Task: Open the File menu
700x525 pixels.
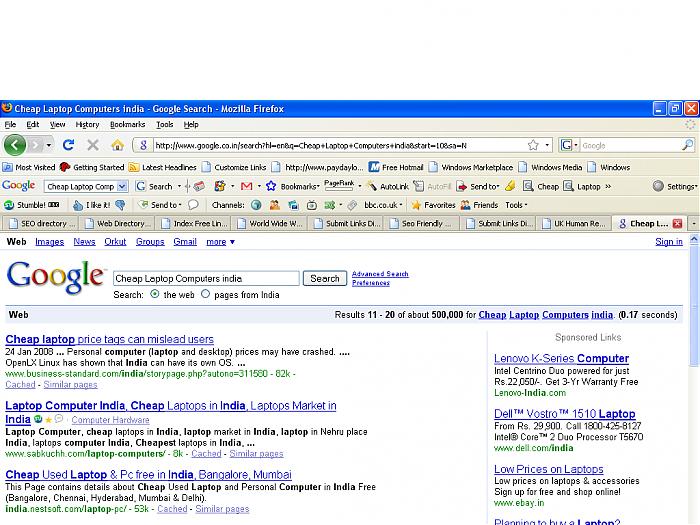Action: [x=10, y=125]
